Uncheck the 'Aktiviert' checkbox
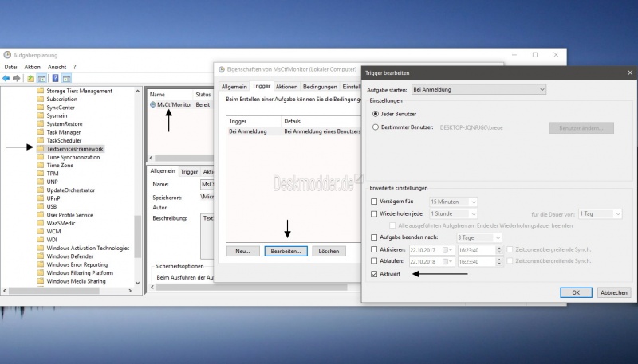638x364 pixels. point(374,274)
